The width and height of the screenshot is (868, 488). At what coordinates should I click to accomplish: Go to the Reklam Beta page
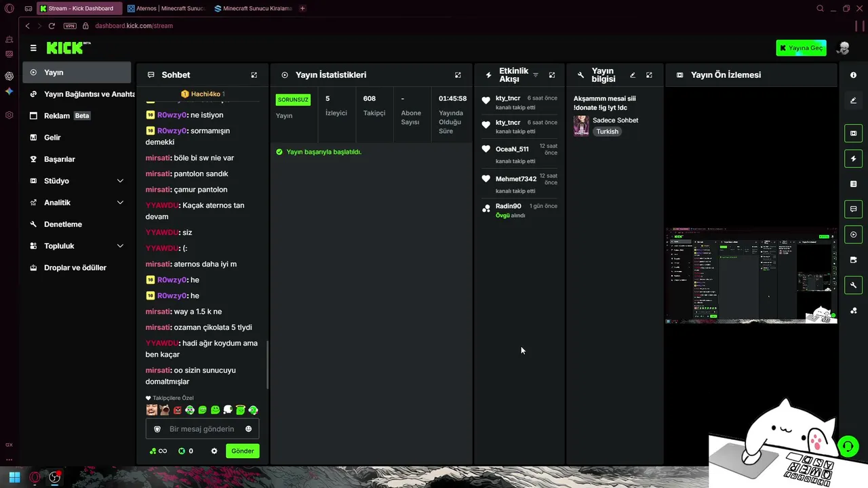pos(77,116)
